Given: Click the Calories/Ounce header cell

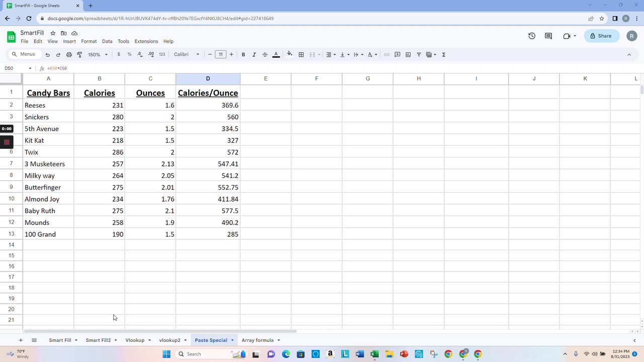Looking at the screenshot, I should tap(208, 93).
